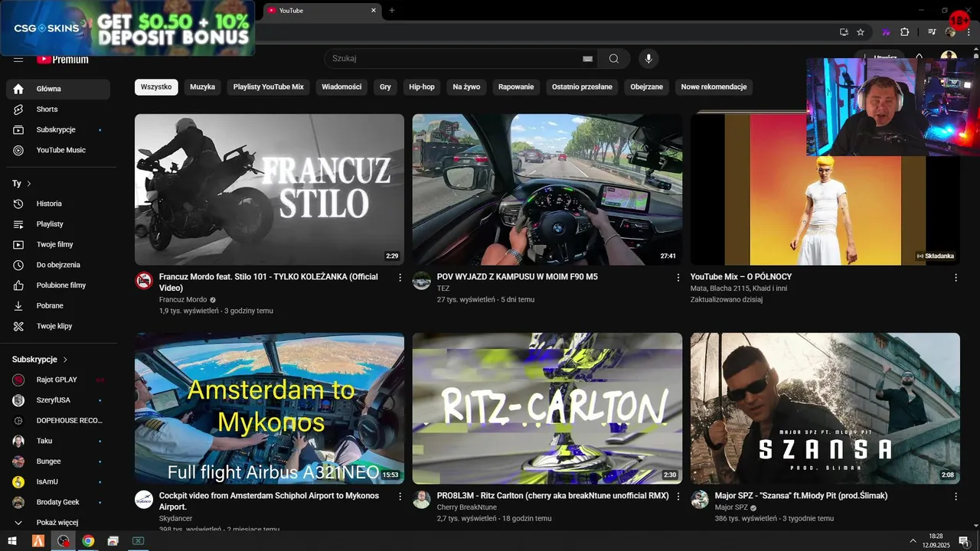Open Bungee subscription channel

[58, 461]
